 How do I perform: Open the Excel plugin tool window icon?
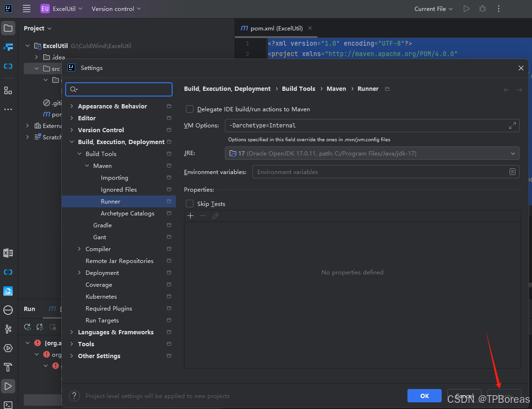click(8, 253)
